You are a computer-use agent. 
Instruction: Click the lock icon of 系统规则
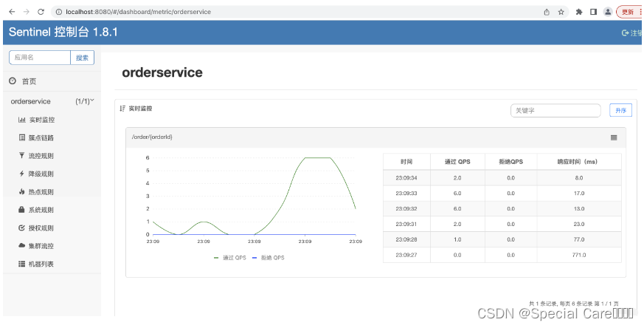pos(22,210)
